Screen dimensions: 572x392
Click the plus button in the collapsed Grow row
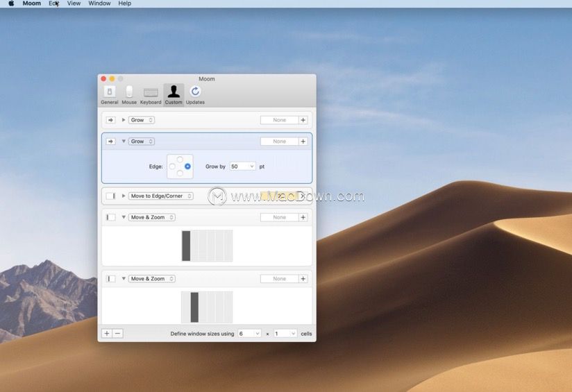(x=303, y=120)
